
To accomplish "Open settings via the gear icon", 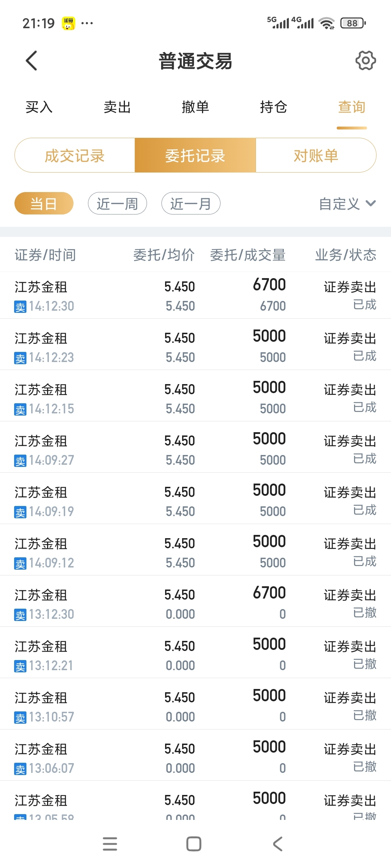I will point(366,60).
